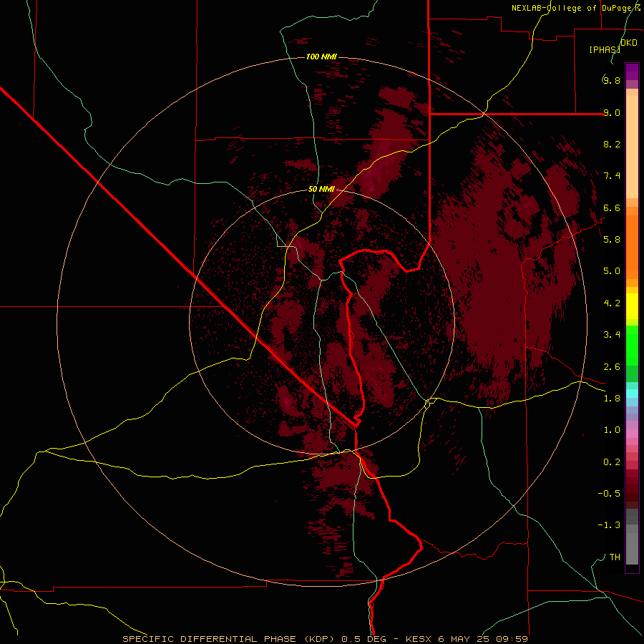This screenshot has height=644, width=644.
Task: Click the 100 NMI range ring label
Action: [321, 57]
